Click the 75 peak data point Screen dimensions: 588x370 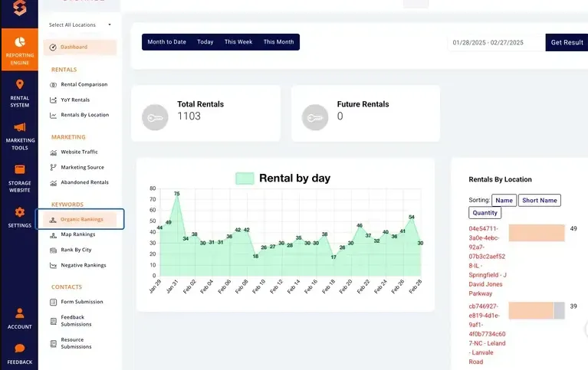click(177, 194)
